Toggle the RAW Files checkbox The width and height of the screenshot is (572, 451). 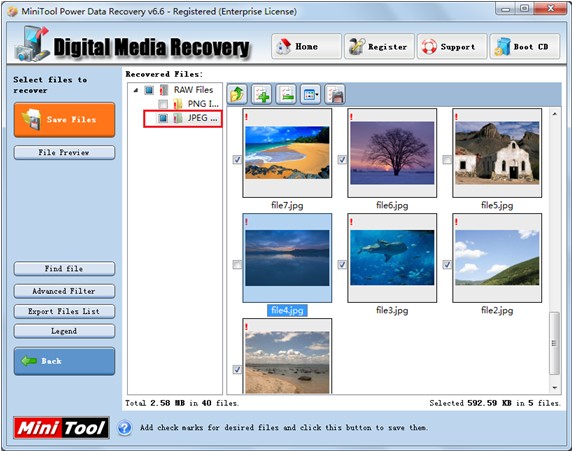tap(149, 90)
